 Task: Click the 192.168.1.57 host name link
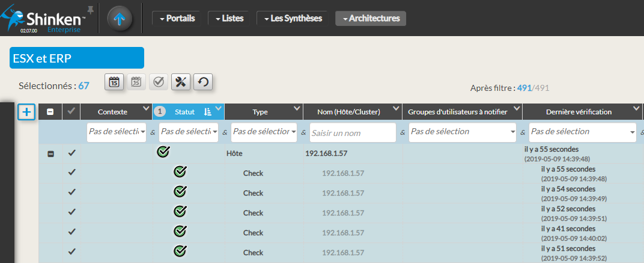[x=326, y=153]
